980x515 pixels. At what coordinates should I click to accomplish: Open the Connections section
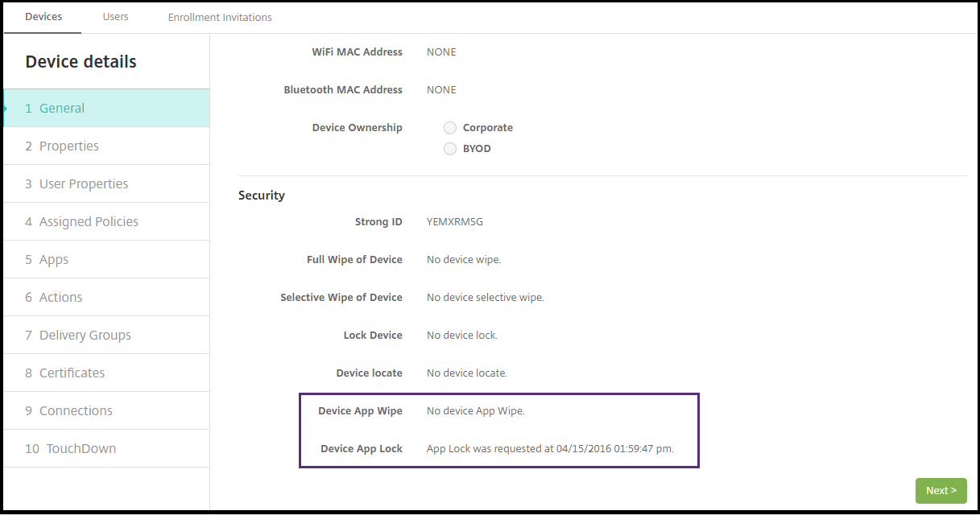coord(76,411)
